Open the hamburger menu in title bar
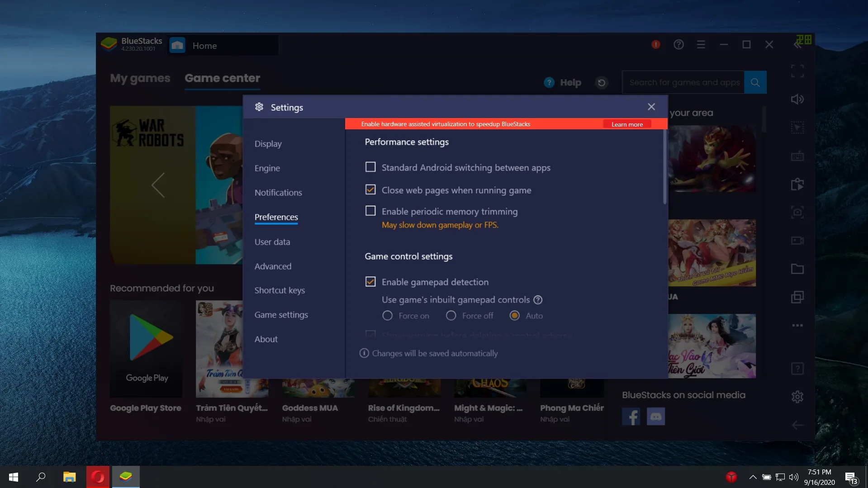This screenshot has width=868, height=488. 701,45
